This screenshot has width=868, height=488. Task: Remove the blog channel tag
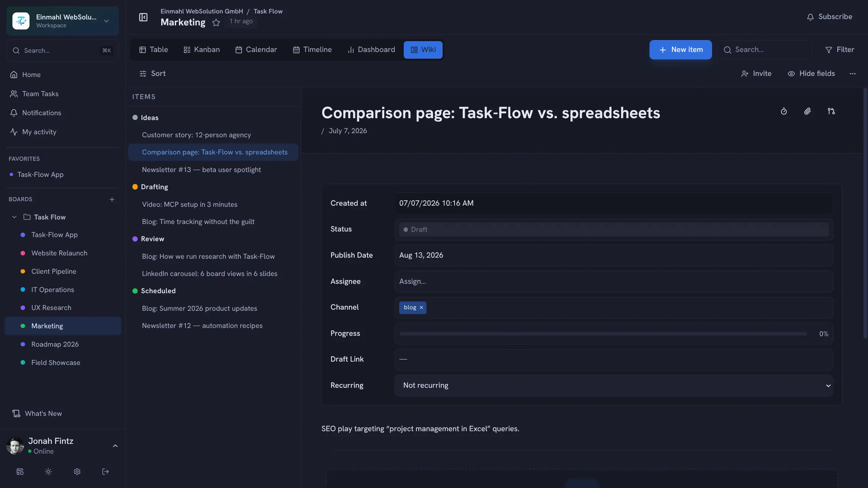(x=421, y=307)
